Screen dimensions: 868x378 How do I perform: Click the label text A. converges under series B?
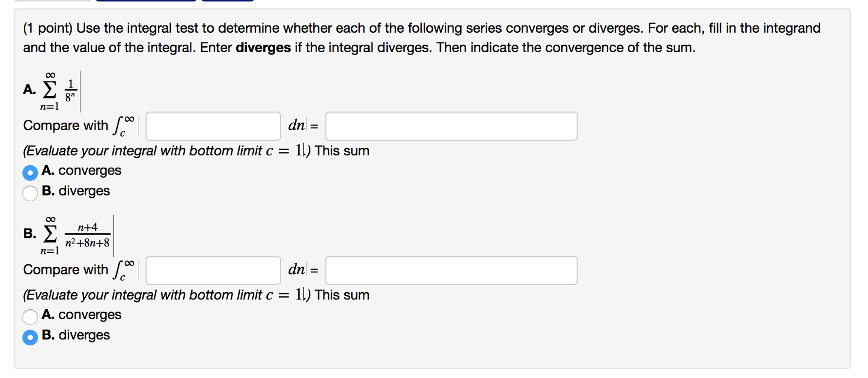[82, 315]
